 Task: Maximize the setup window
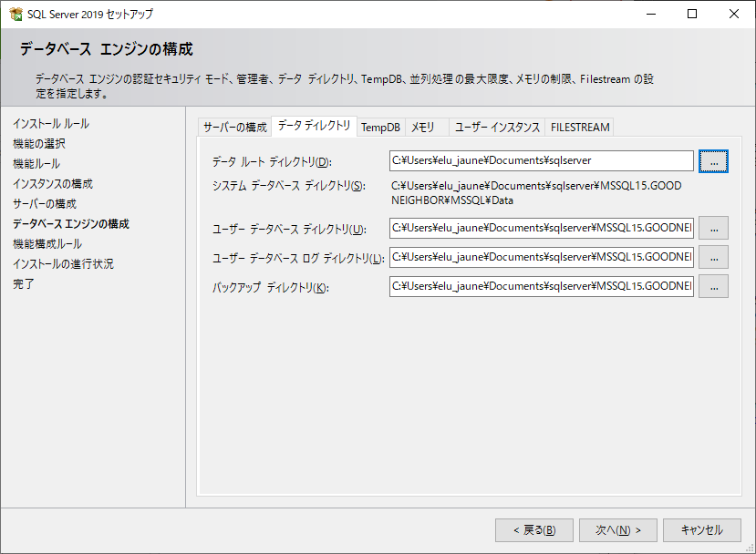pyautogui.click(x=692, y=14)
